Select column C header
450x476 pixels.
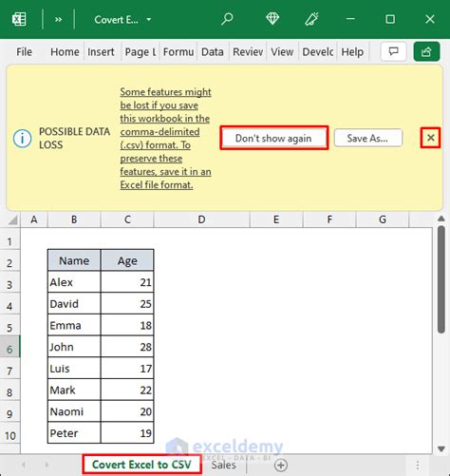[127, 219]
